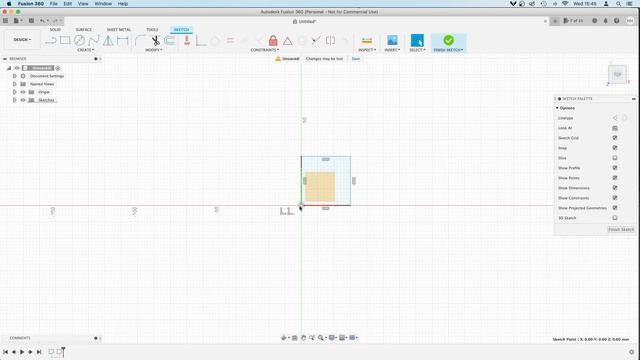Viewport: 640px width, 360px height.
Task: Toggle the Show Profile checkbox
Action: click(x=615, y=168)
